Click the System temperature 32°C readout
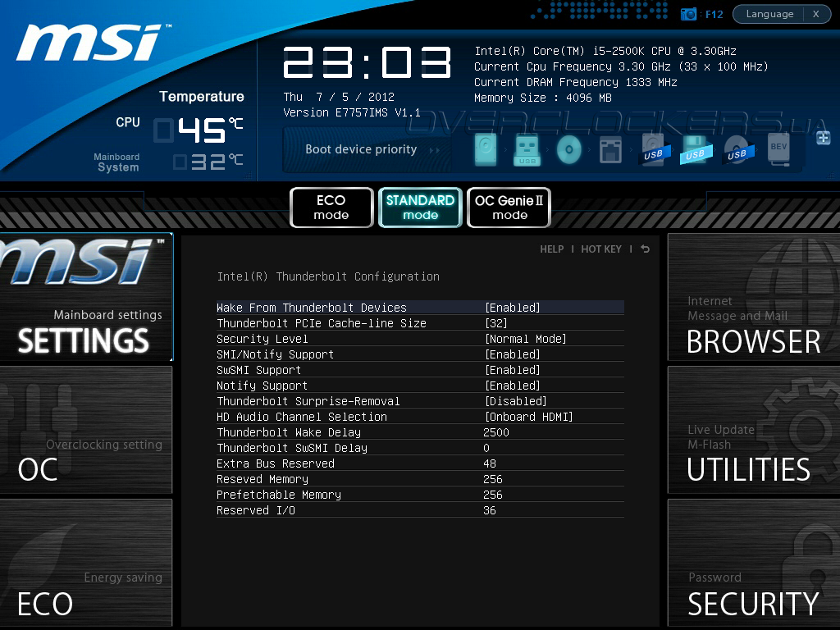The width and height of the screenshot is (840, 630). [208, 162]
